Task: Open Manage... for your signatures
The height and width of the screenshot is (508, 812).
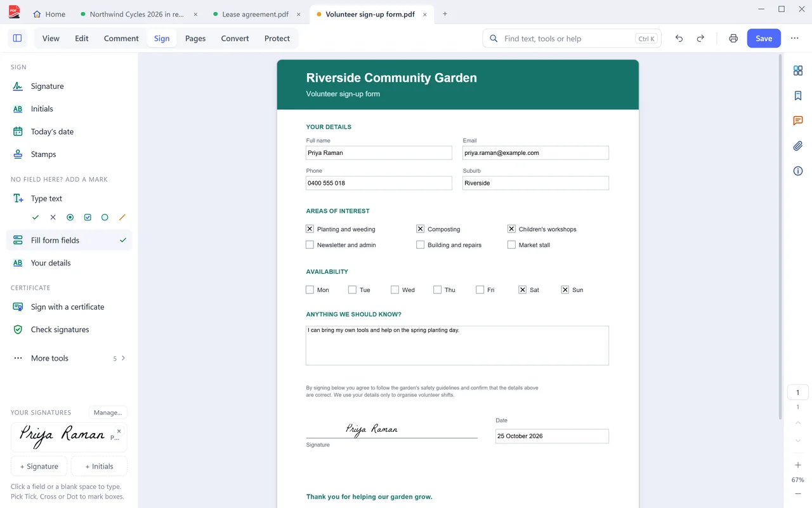Action: click(108, 413)
